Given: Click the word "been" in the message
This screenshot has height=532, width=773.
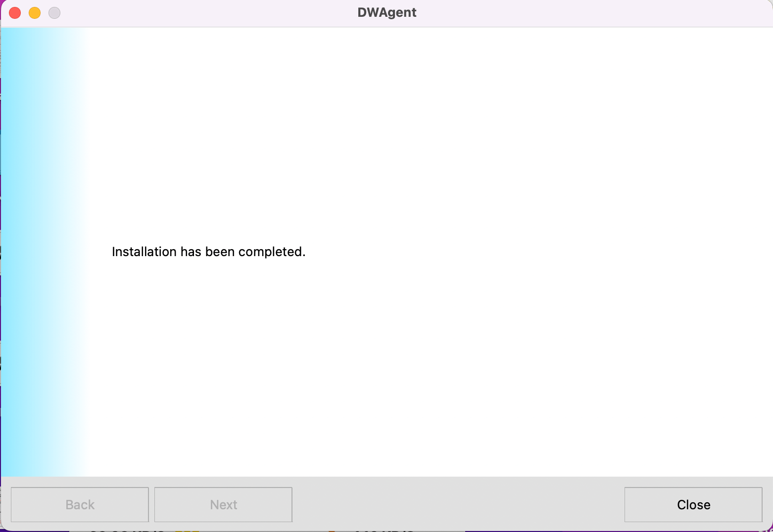Looking at the screenshot, I should point(220,252).
